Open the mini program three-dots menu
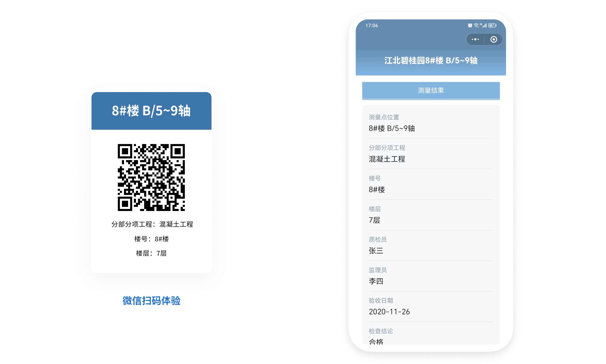This screenshot has height=364, width=606. (475, 39)
